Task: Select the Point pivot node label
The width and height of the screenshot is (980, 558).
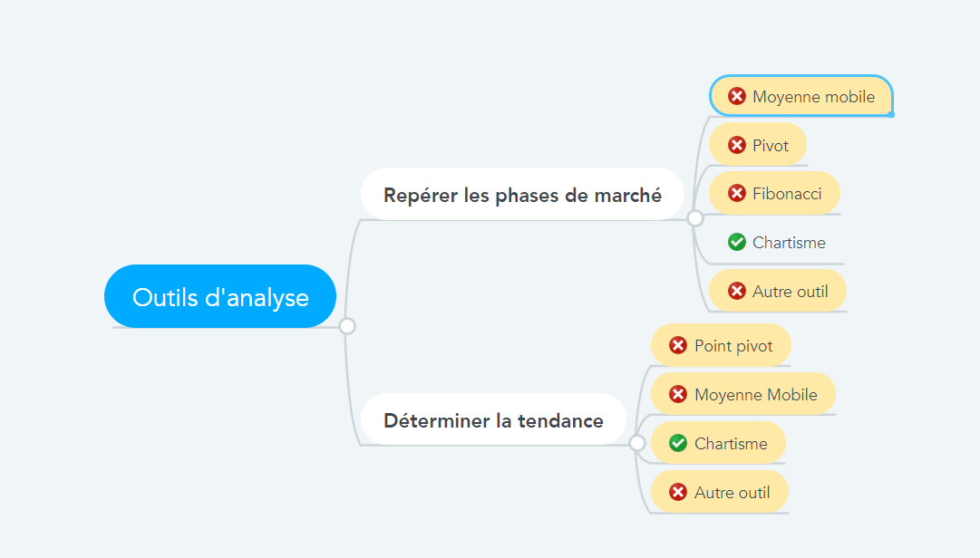Action: point(733,345)
